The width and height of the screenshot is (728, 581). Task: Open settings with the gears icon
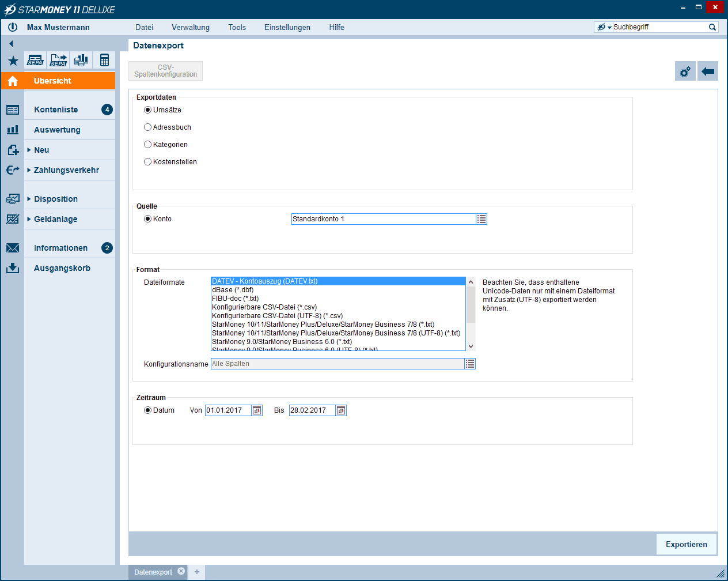pos(685,71)
